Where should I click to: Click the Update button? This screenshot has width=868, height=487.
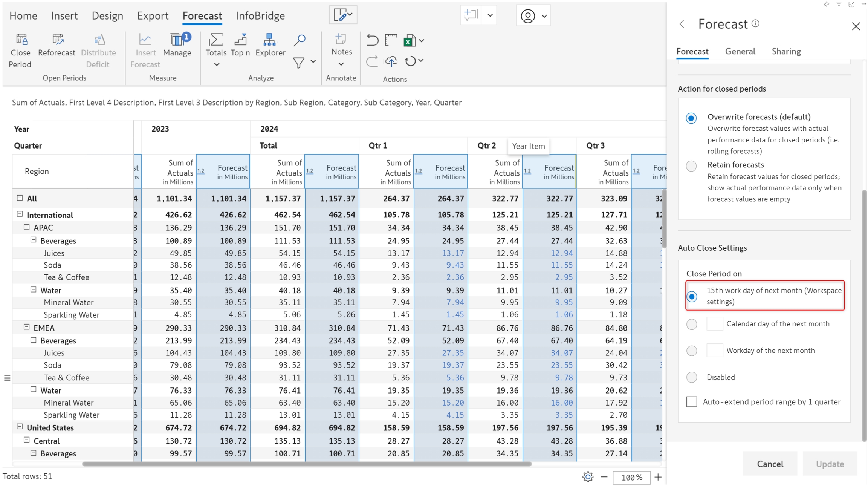tap(830, 464)
